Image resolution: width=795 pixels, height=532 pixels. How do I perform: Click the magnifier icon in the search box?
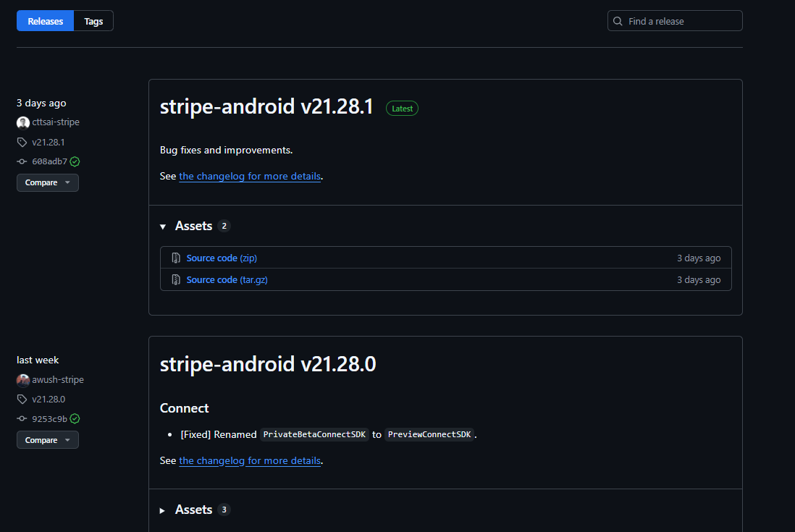coord(618,21)
